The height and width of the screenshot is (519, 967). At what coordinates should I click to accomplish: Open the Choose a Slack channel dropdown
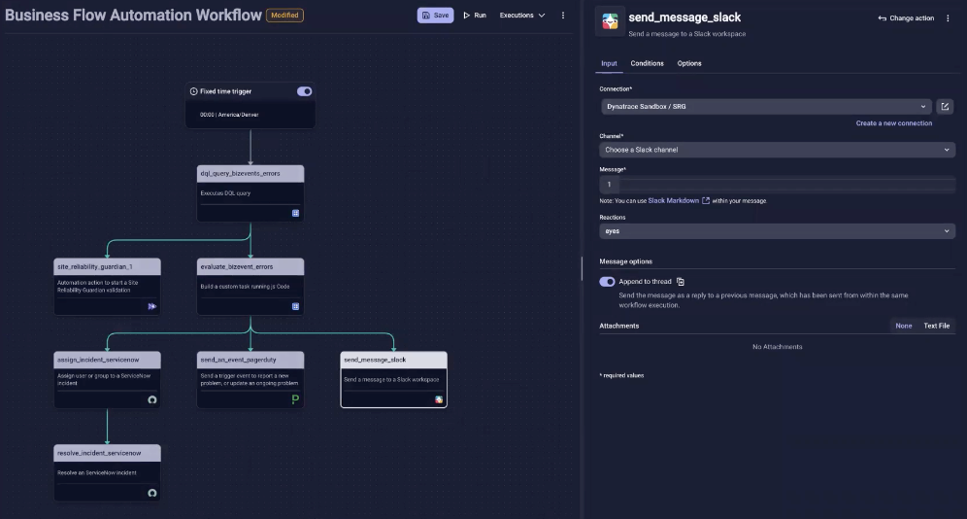point(777,150)
